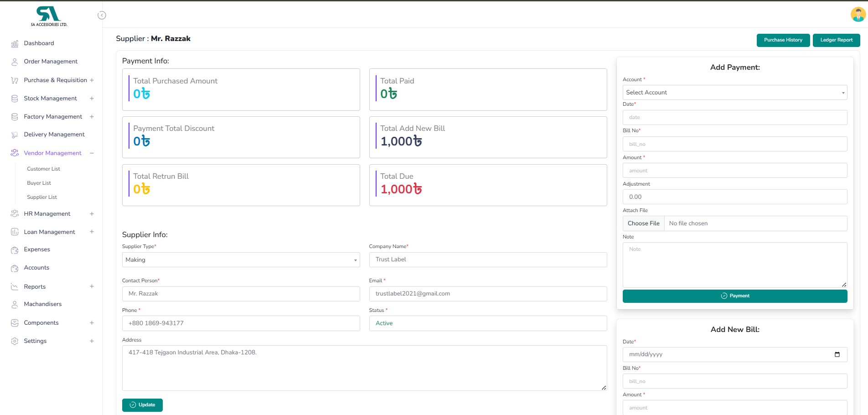The width and height of the screenshot is (868, 415).
Task: Click the user avatar in top-right corner
Action: point(858,15)
